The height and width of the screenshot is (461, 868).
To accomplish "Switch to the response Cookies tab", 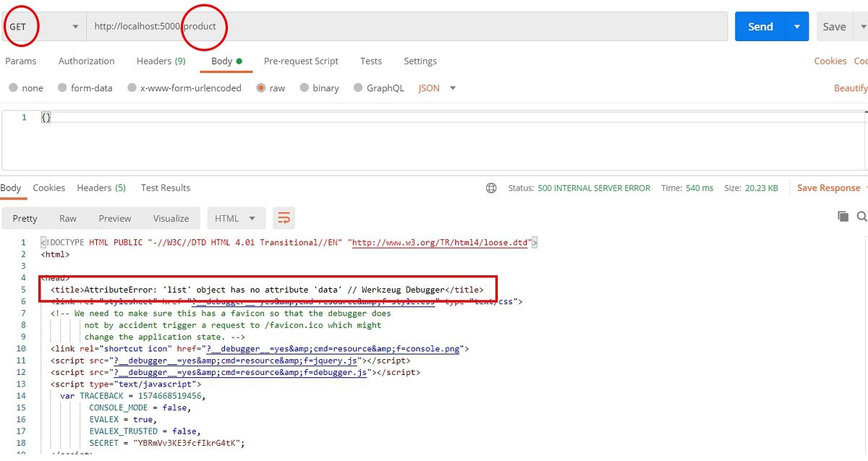I will 49,188.
